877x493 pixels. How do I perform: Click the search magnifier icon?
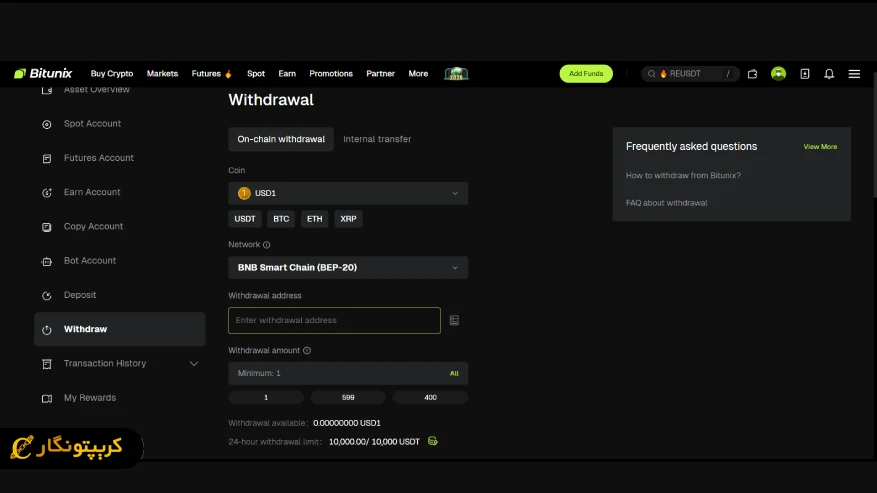pyautogui.click(x=652, y=73)
